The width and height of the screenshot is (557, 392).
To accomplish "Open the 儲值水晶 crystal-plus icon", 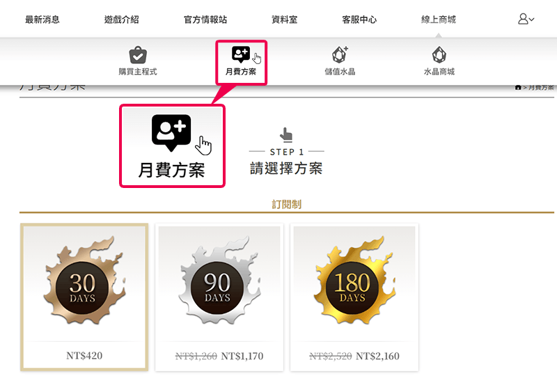I will click(x=340, y=55).
